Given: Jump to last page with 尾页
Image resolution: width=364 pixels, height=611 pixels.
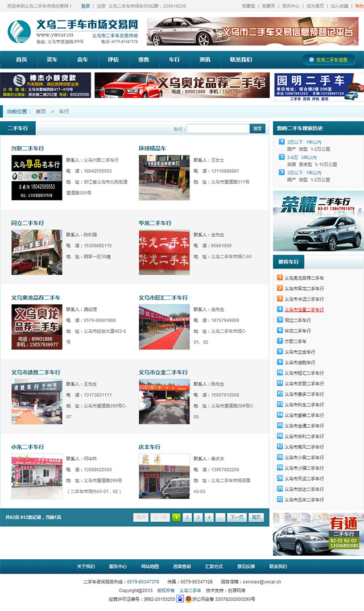Looking at the screenshot, I should (x=257, y=517).
